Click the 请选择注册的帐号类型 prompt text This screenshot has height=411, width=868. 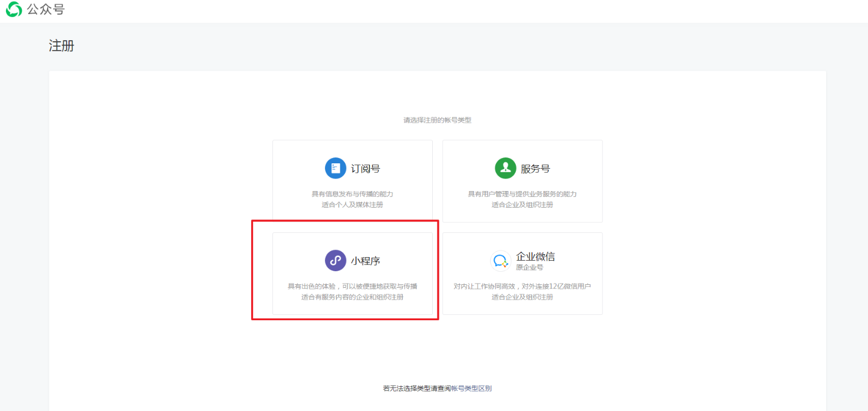pos(438,120)
